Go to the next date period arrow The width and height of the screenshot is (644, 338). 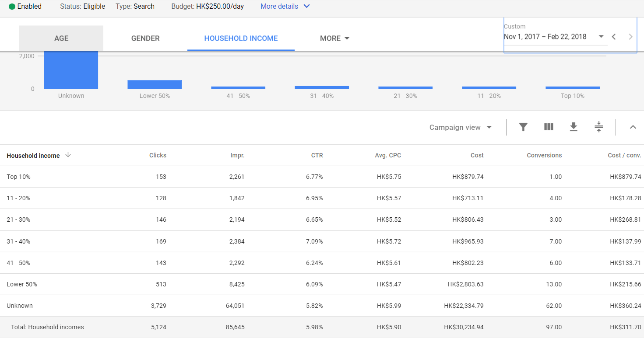click(630, 37)
